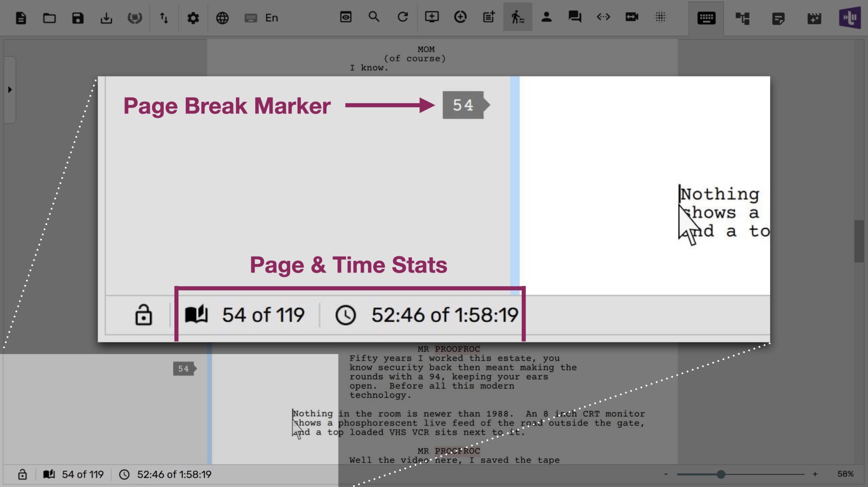
Task: Save the current script
Action: [x=78, y=18]
